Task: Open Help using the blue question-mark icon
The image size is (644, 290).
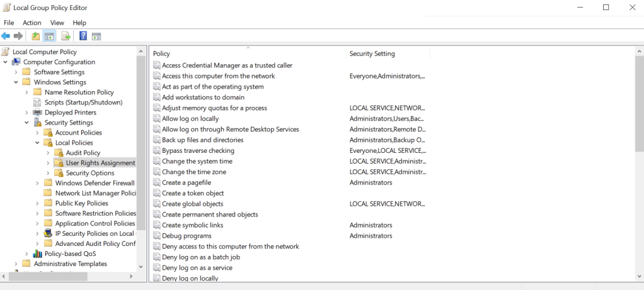Action: [83, 36]
